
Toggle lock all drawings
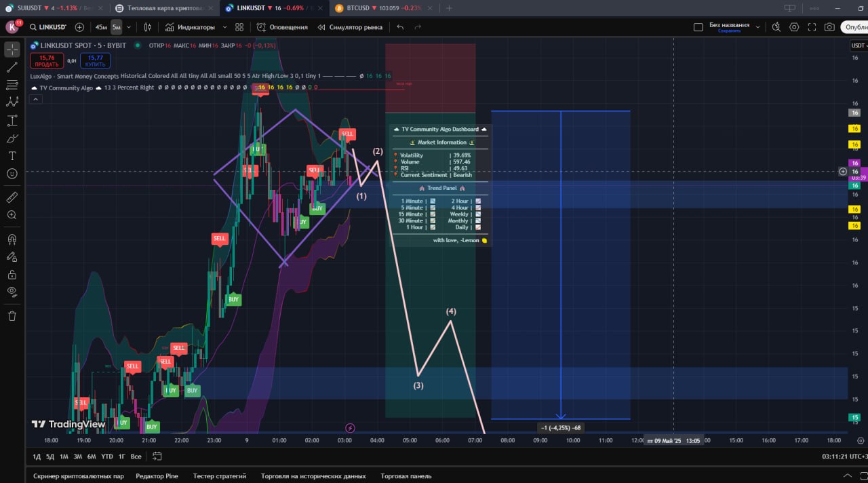point(12,275)
